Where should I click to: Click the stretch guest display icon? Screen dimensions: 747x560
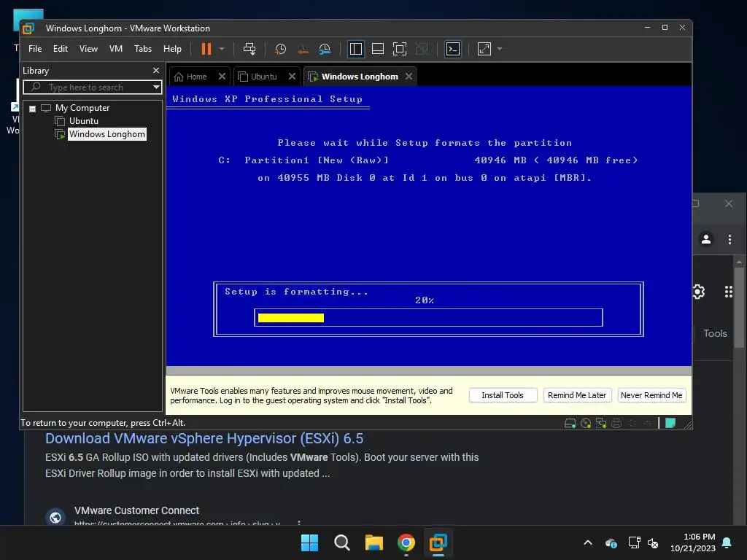[484, 49]
